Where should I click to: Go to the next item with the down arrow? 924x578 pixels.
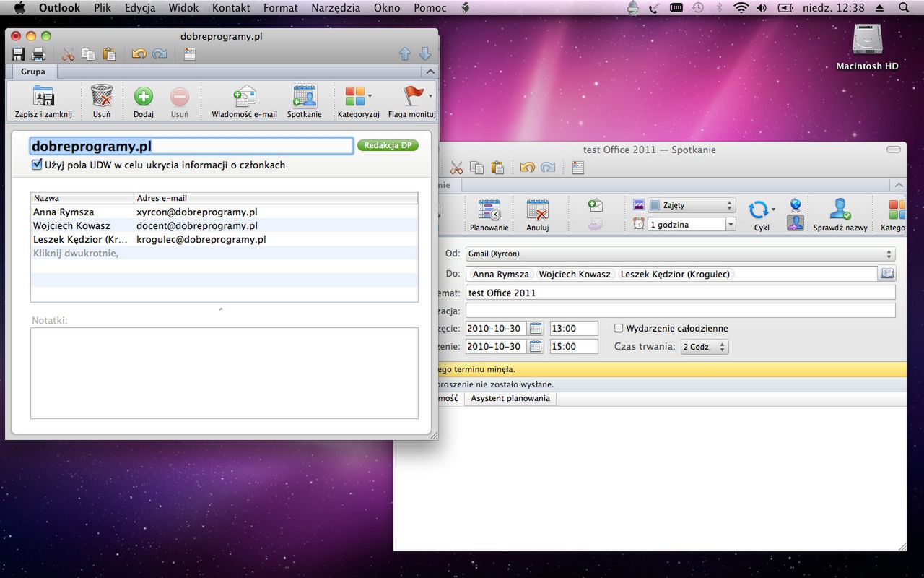(x=425, y=54)
